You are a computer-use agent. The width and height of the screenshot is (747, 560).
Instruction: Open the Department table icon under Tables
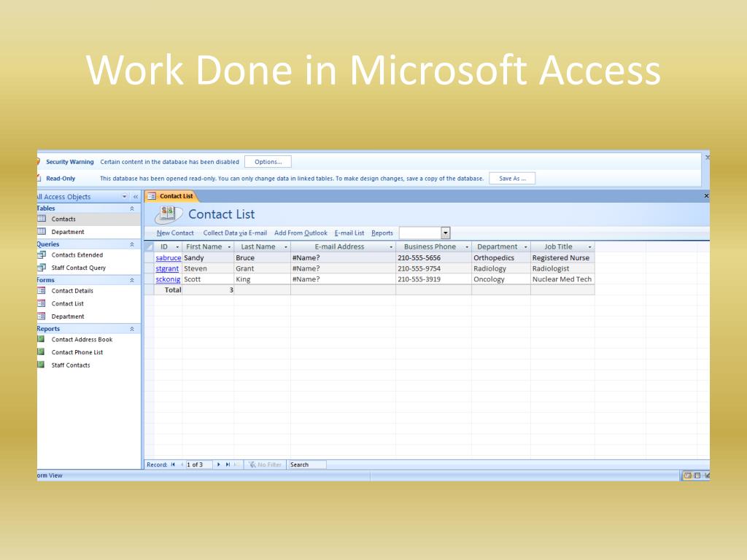pyautogui.click(x=42, y=231)
